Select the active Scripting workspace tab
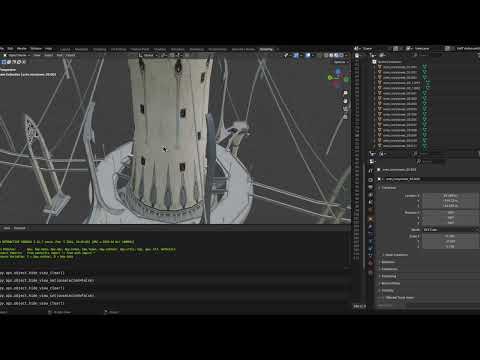The width and height of the screenshot is (480, 360). [266, 49]
